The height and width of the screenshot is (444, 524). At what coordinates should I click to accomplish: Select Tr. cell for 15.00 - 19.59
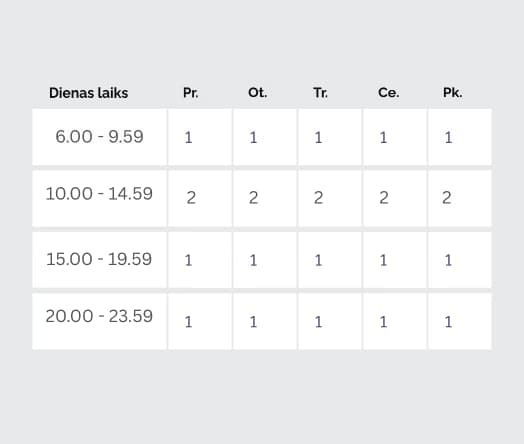[330, 260]
